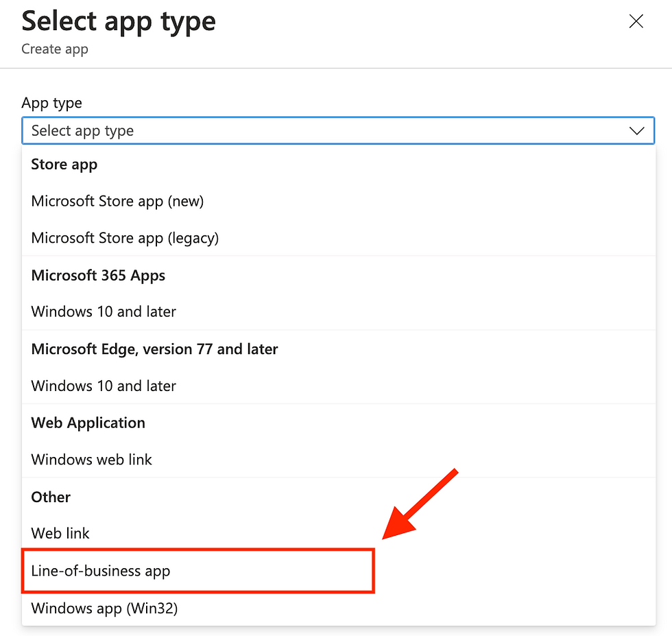Select Windows 10 and later under Microsoft 365 Apps
672x636 pixels.
coord(339,311)
